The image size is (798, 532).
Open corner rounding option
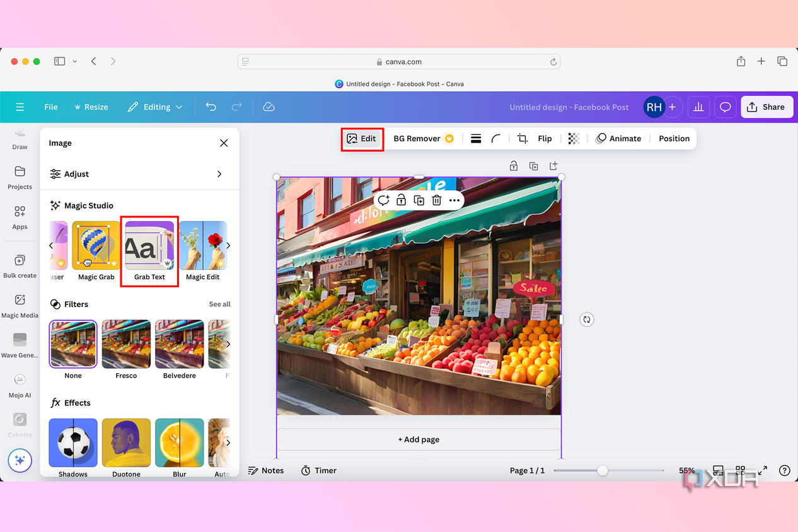496,139
